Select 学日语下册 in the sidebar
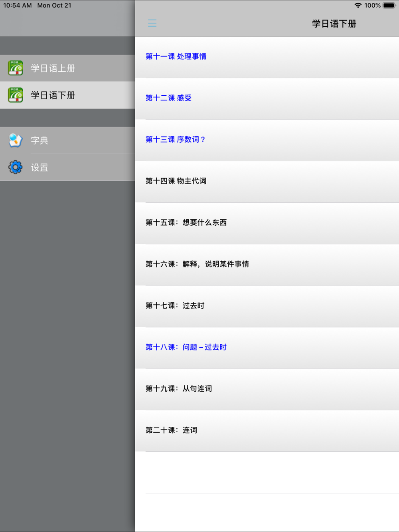The width and height of the screenshot is (399, 532). (67, 95)
